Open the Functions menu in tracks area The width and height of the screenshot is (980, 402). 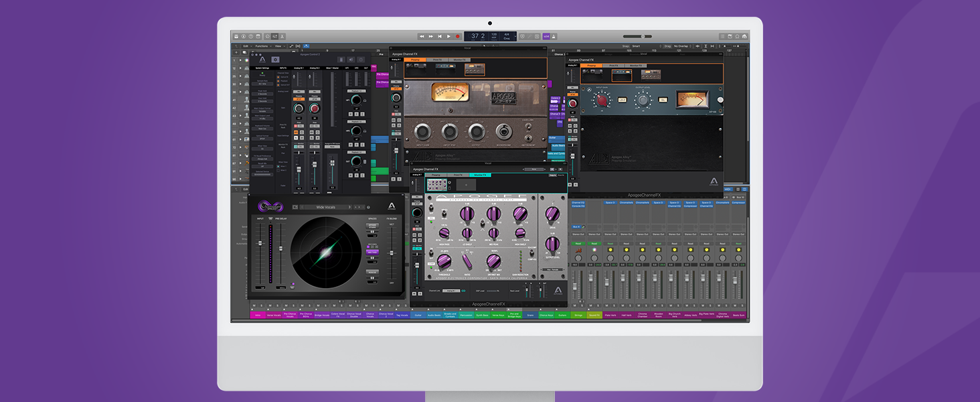click(x=262, y=46)
